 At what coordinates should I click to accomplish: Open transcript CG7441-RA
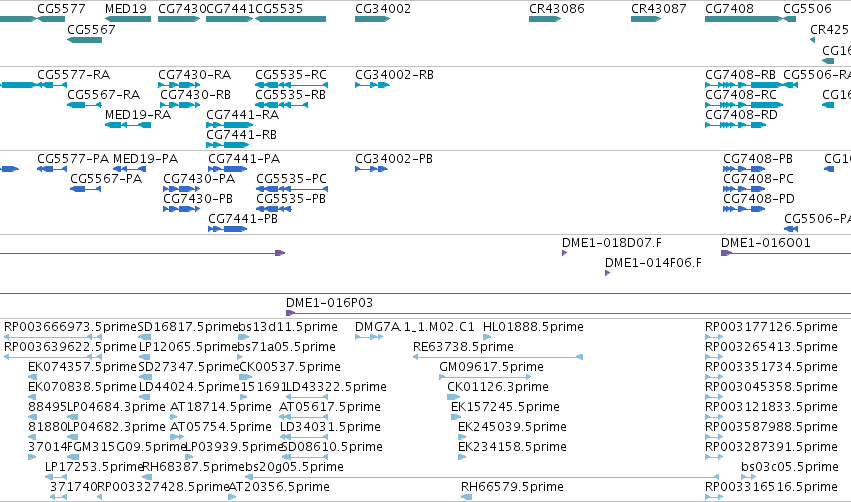pos(230,125)
